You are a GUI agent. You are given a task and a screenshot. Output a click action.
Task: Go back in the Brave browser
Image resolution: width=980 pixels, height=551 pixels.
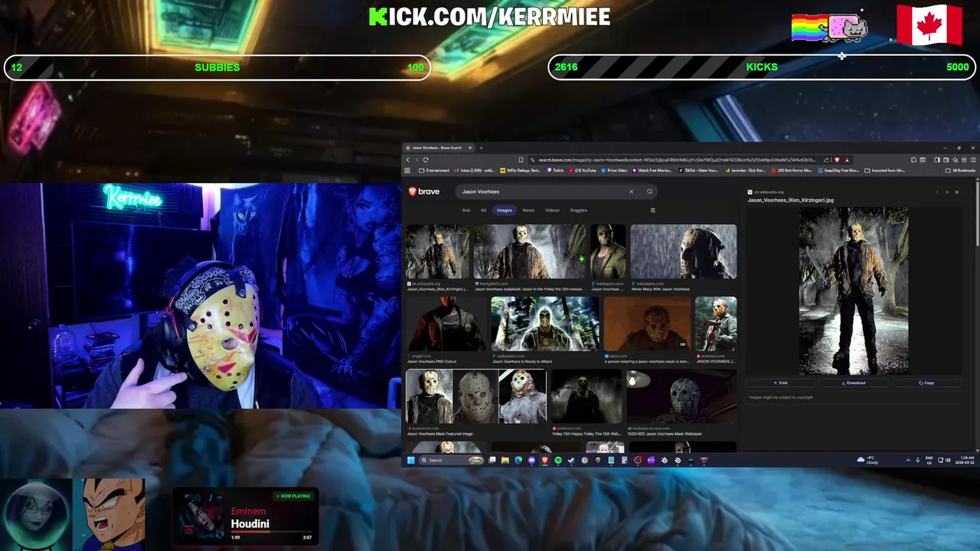(x=408, y=160)
